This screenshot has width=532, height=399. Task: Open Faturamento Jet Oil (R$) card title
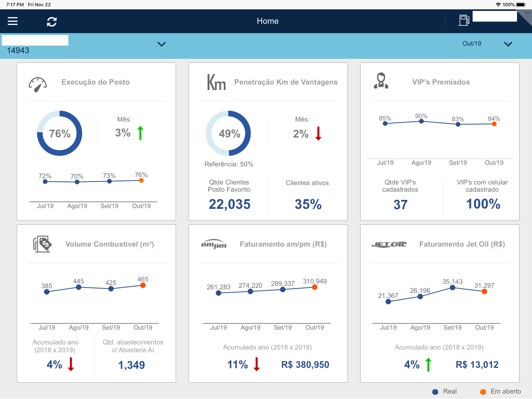pyautogui.click(x=462, y=244)
